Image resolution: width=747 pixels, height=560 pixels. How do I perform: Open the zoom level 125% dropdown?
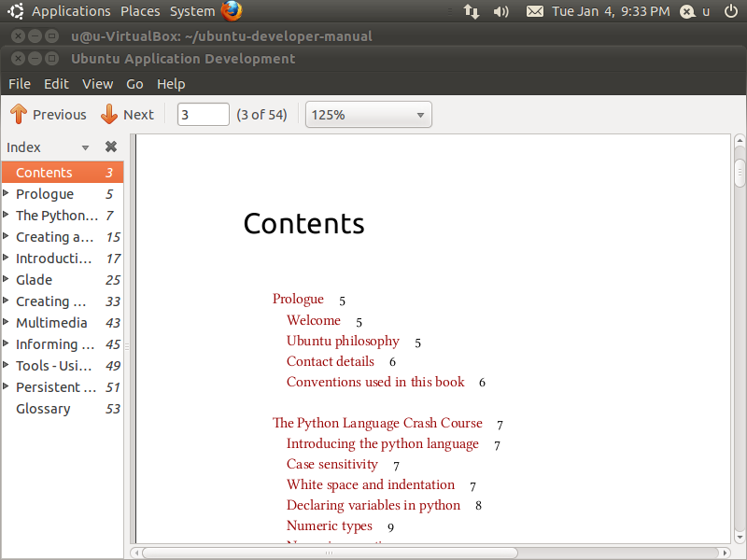click(368, 115)
